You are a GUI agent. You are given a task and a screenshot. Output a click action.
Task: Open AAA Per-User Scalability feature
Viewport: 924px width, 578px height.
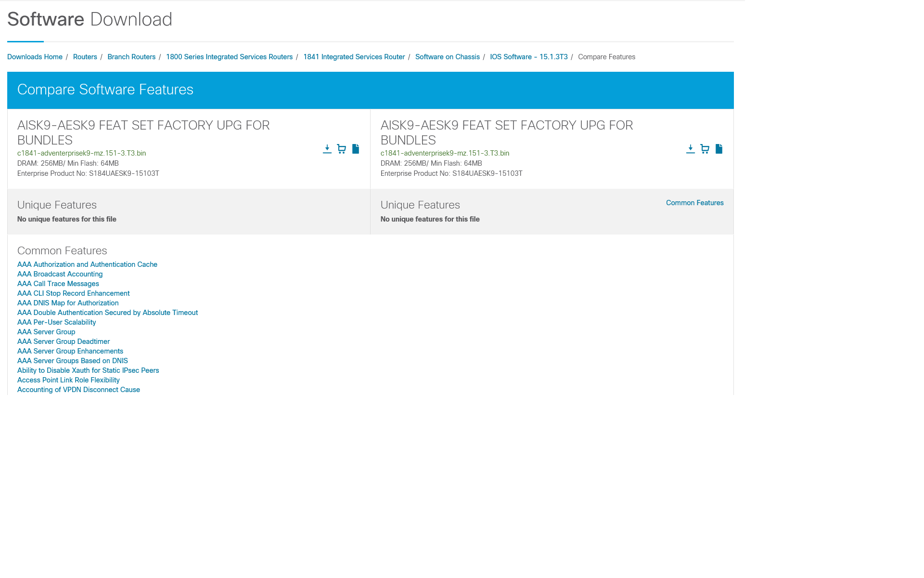tap(56, 322)
